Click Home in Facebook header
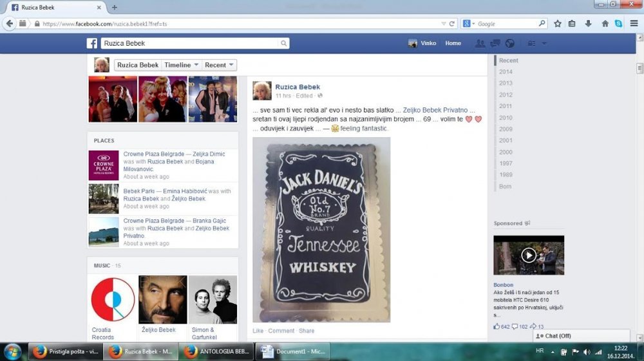The image size is (644, 361). [x=453, y=43]
